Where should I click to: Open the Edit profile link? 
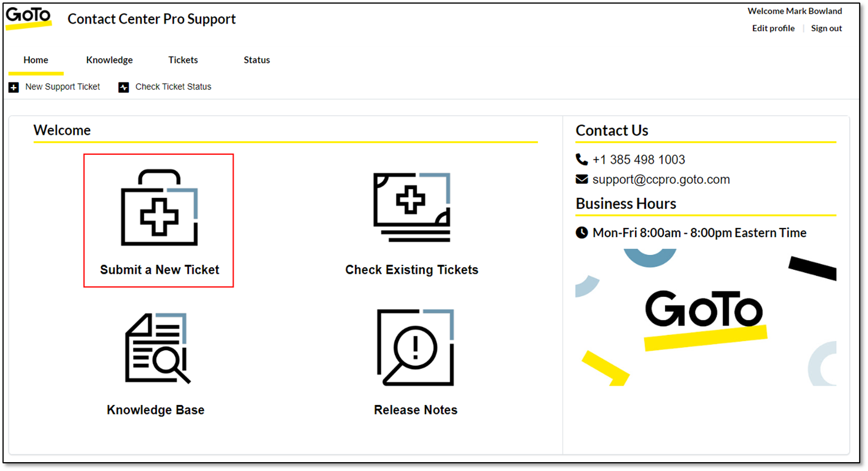point(773,28)
